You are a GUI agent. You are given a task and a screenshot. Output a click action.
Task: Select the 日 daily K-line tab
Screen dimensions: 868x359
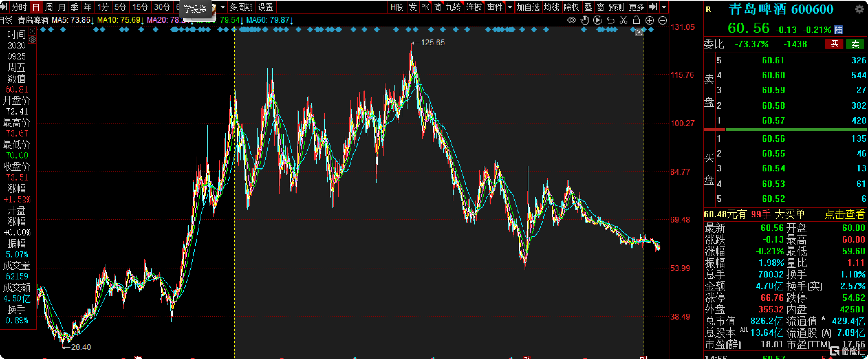pos(36,7)
